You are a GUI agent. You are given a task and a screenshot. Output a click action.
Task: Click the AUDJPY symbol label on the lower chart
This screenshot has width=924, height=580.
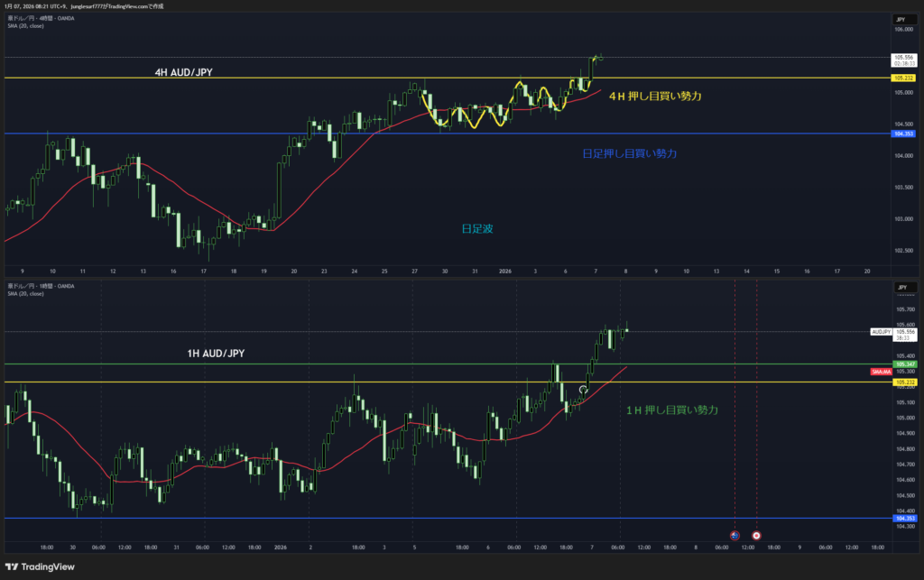(881, 332)
